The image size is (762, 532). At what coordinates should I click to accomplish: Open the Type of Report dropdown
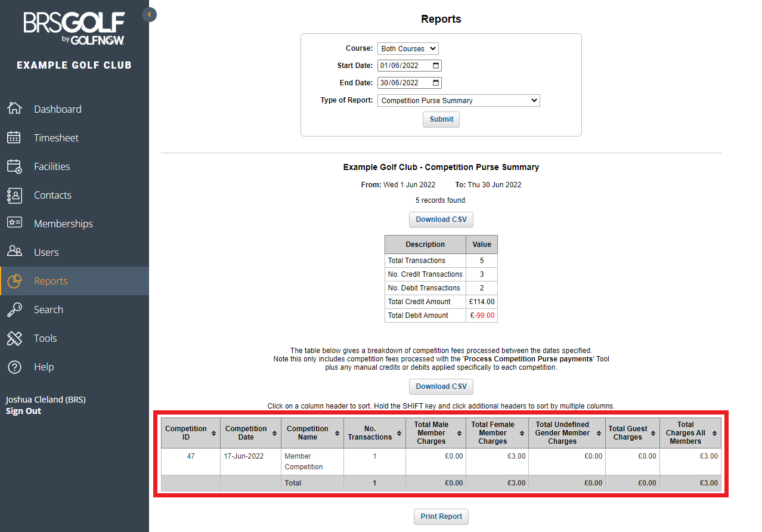click(459, 101)
